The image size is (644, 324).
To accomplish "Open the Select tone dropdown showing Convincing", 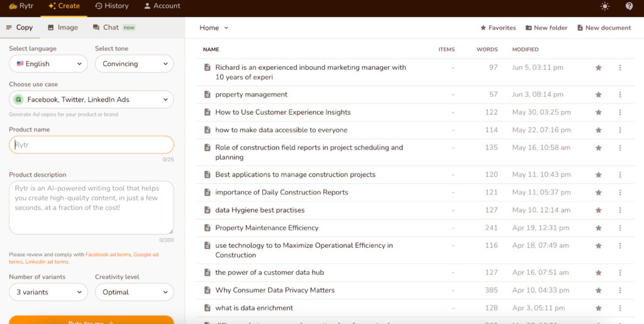I will (134, 64).
